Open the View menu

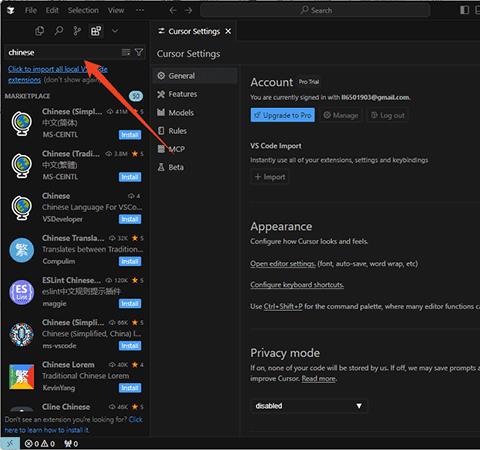pos(116,10)
